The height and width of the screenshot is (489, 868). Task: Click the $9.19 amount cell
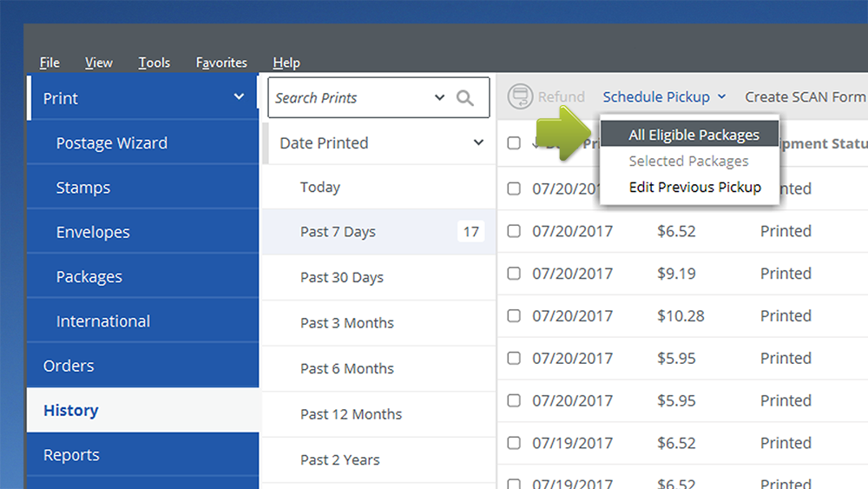pos(676,274)
